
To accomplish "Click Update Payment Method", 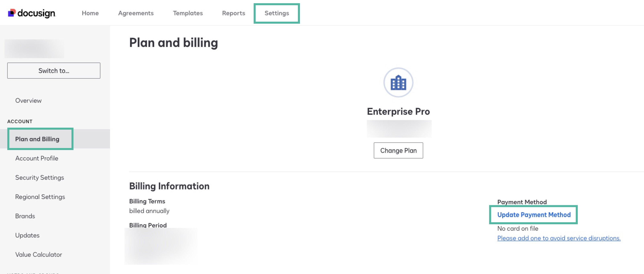I will coord(534,215).
